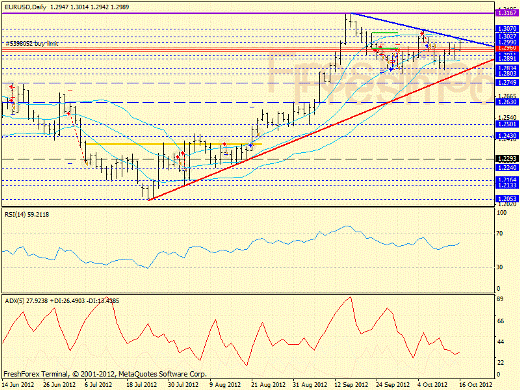
Task: Click the 4 Oct 2012 date label
Action: [x=433, y=385]
